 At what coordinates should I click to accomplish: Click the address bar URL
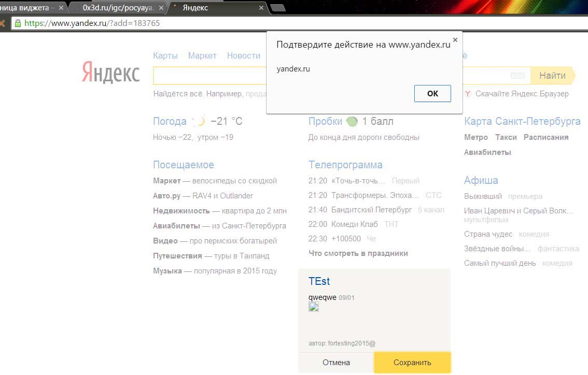92,23
